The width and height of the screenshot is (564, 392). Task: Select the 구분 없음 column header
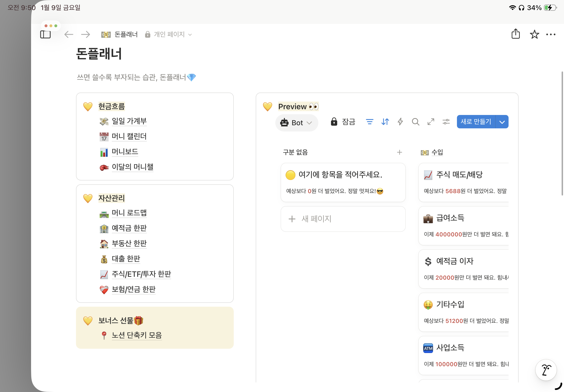click(295, 152)
